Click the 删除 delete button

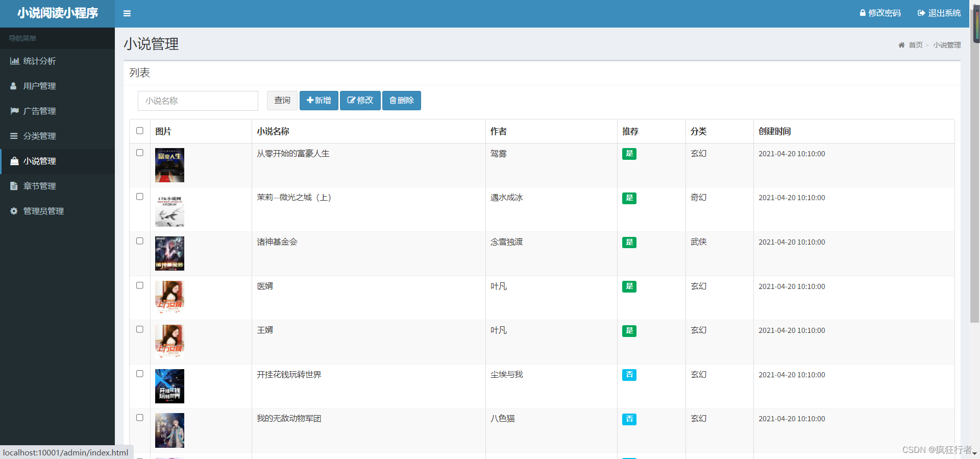click(x=402, y=101)
